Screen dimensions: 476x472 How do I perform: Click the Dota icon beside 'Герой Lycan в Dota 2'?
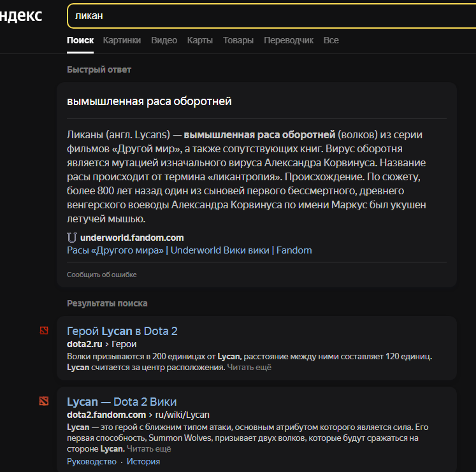(x=44, y=330)
